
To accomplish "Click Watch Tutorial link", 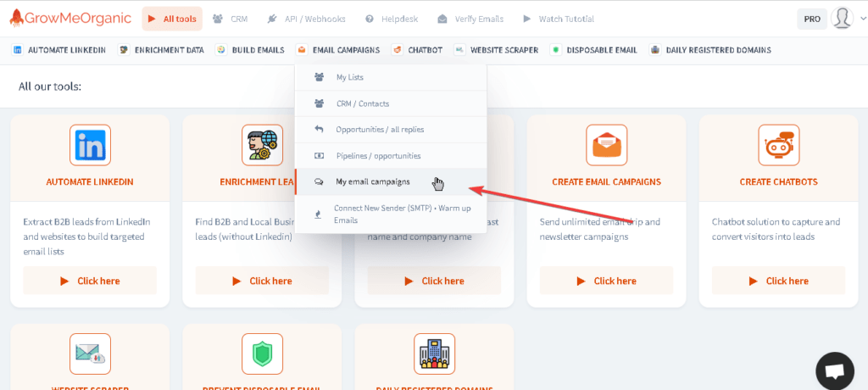I will (559, 19).
